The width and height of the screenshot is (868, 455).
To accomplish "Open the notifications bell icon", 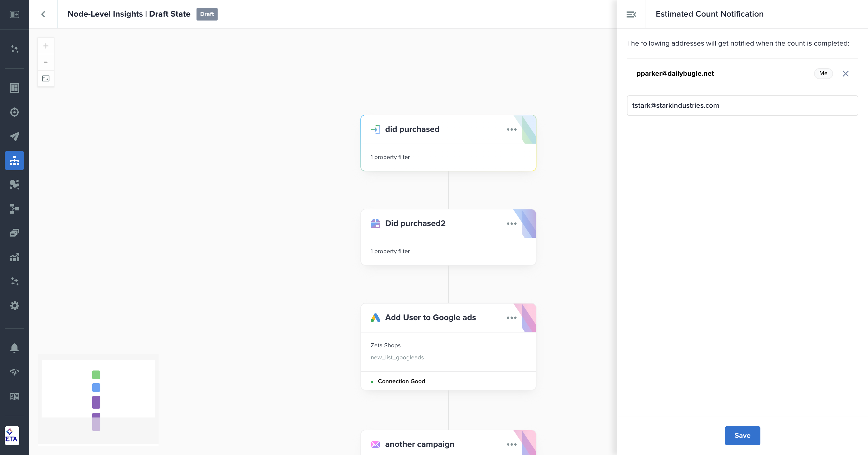I will point(14,348).
